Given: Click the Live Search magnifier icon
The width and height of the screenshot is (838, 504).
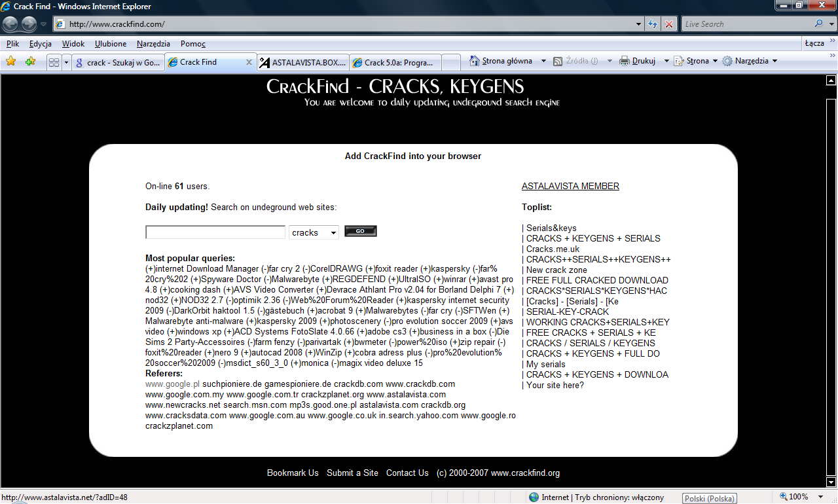Looking at the screenshot, I should 819,24.
